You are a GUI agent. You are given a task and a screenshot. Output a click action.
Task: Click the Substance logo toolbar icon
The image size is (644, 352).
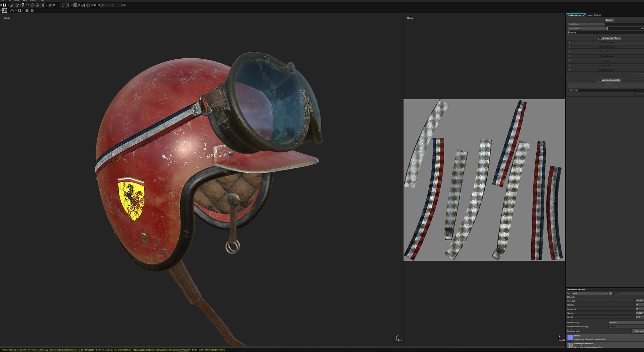4,5
